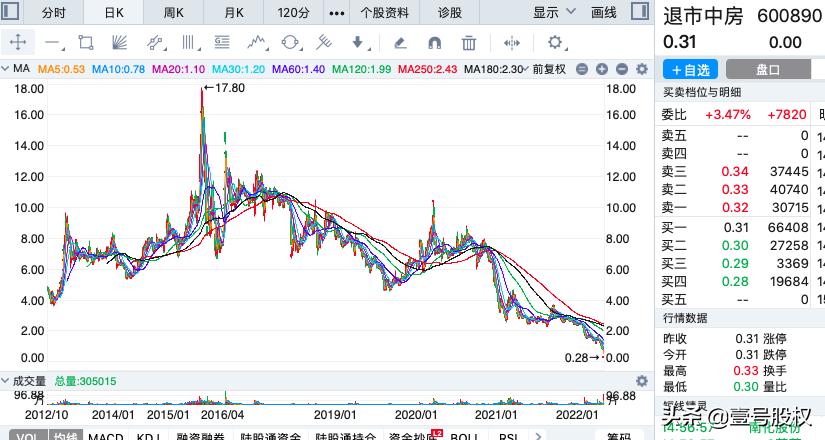Click the 买二 price 0.30
825x440 pixels.
point(735,245)
